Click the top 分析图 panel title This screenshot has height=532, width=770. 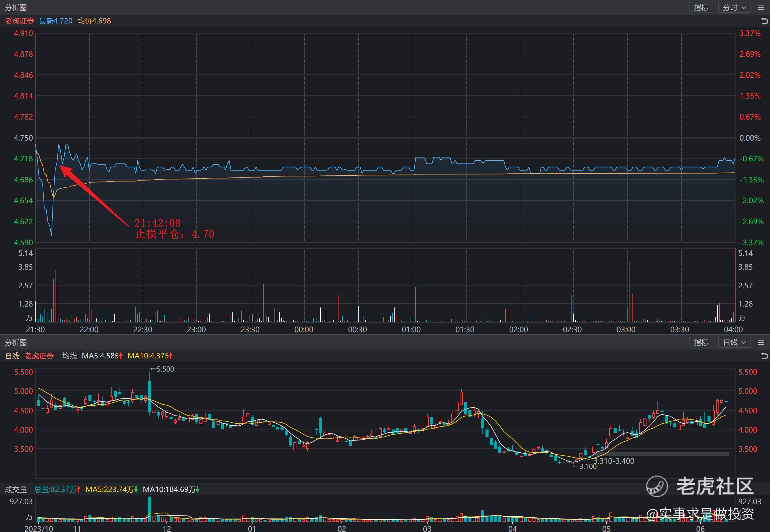[16, 7]
